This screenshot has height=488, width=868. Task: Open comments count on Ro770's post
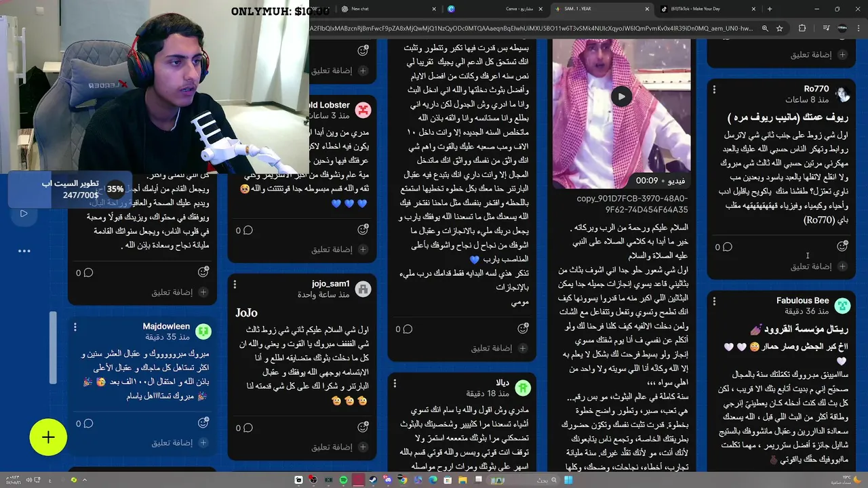723,247
